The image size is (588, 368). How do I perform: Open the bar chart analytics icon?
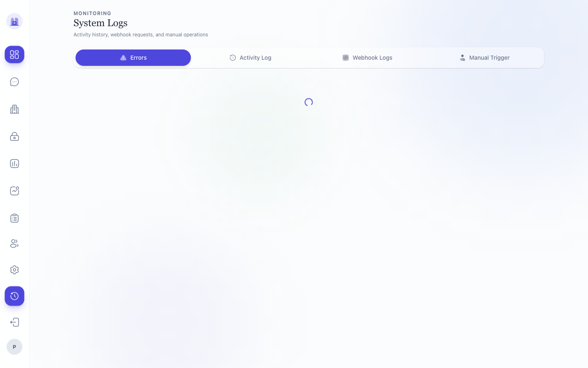coord(14,164)
